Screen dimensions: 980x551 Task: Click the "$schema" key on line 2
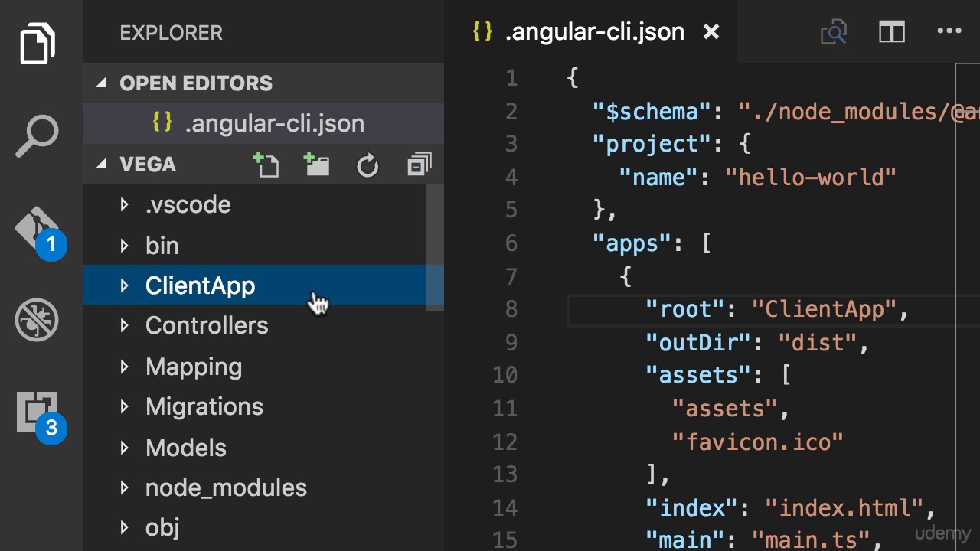652,112
